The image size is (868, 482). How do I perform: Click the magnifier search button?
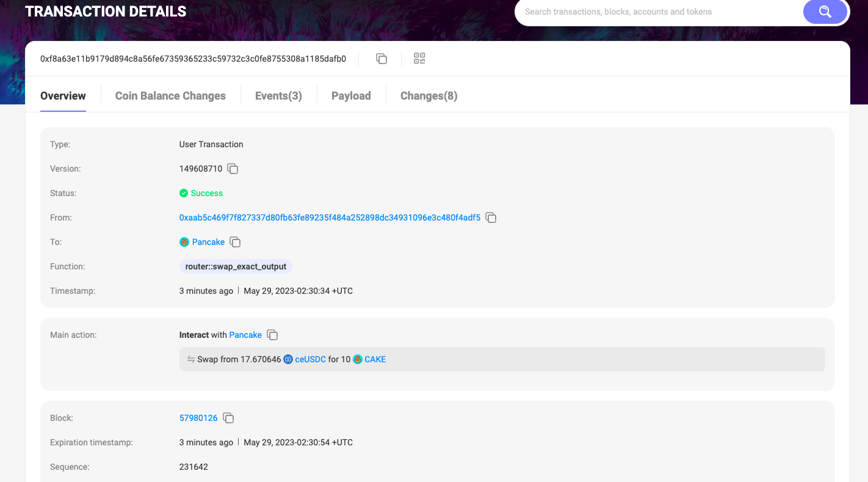click(x=825, y=12)
